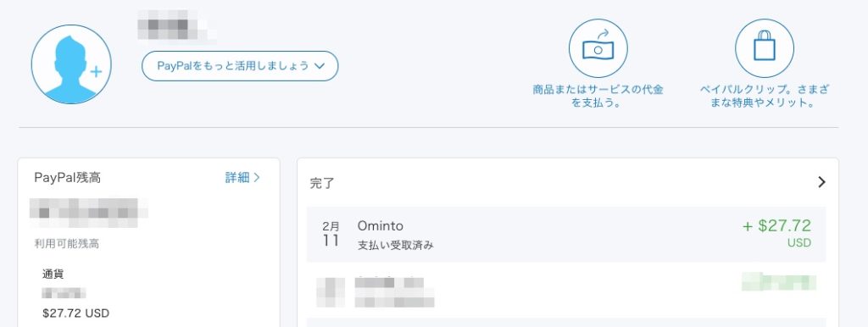Image resolution: width=868 pixels, height=327 pixels.
Task: Select the 2月 11 date on the Ominto entry
Action: point(331,234)
